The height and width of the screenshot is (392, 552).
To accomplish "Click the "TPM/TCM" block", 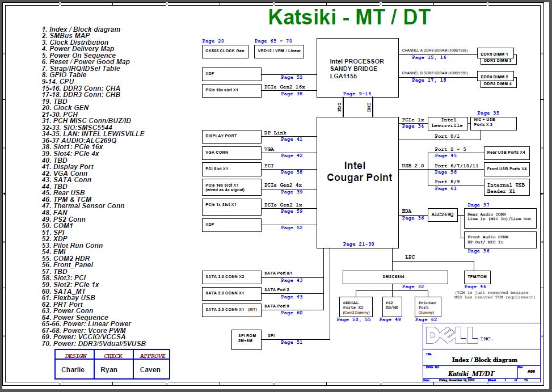I will [x=477, y=277].
